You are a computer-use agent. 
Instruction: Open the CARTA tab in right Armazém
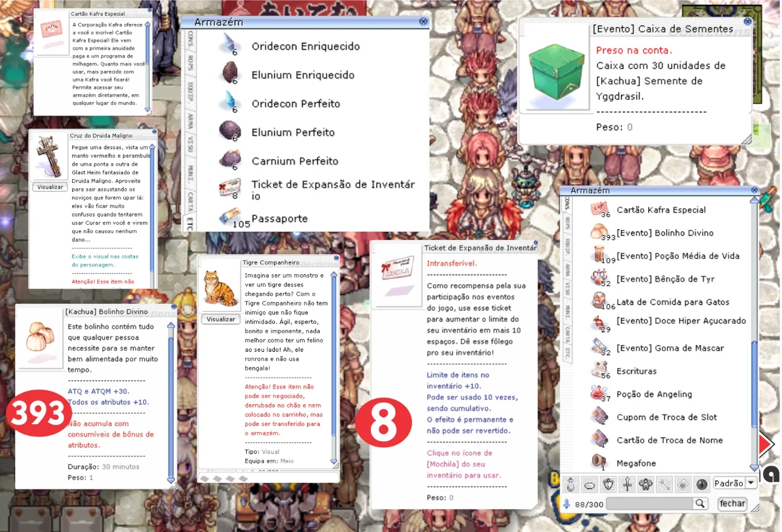coord(568,335)
